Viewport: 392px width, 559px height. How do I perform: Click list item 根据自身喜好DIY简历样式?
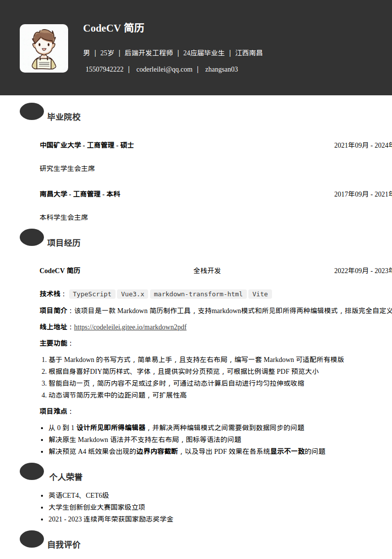(184, 371)
